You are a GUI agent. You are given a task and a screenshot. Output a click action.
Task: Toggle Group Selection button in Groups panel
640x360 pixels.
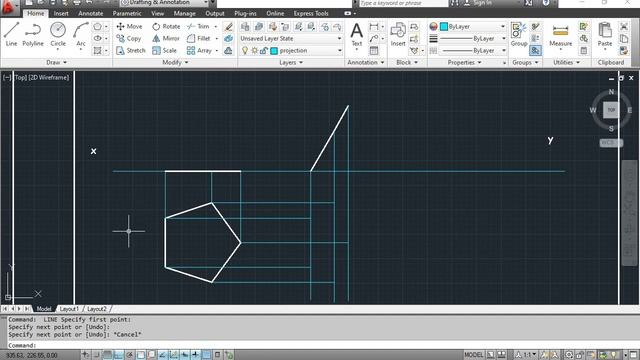click(x=535, y=51)
